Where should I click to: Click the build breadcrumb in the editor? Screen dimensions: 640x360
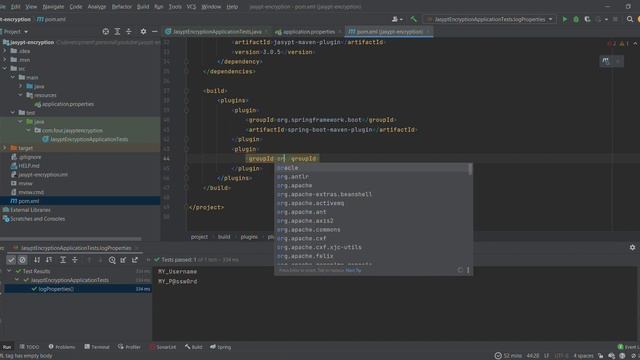point(224,237)
